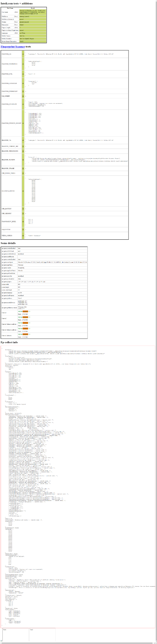Select the Canvas1 row label
Screen dimensions: 157x644
click(4, 313)
